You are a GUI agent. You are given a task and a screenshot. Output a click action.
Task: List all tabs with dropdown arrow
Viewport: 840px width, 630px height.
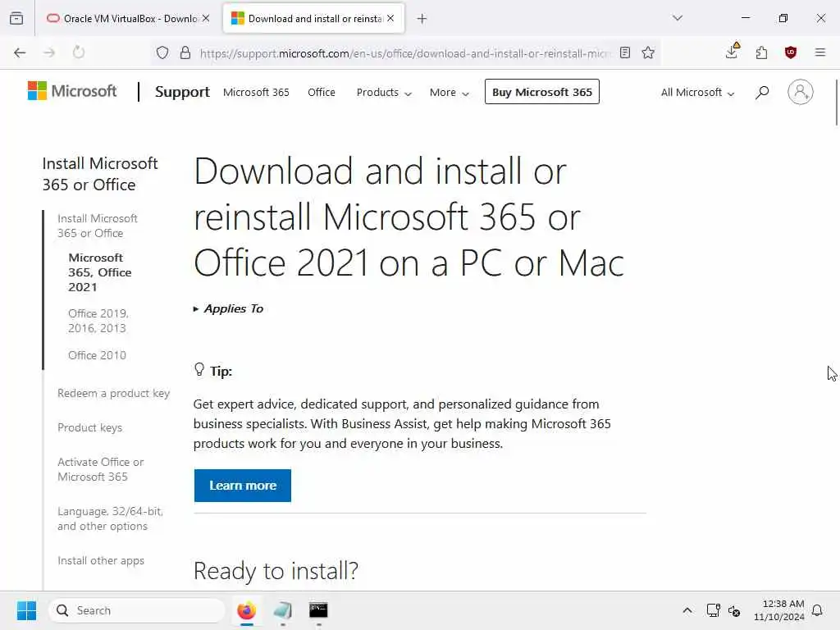pos(678,18)
